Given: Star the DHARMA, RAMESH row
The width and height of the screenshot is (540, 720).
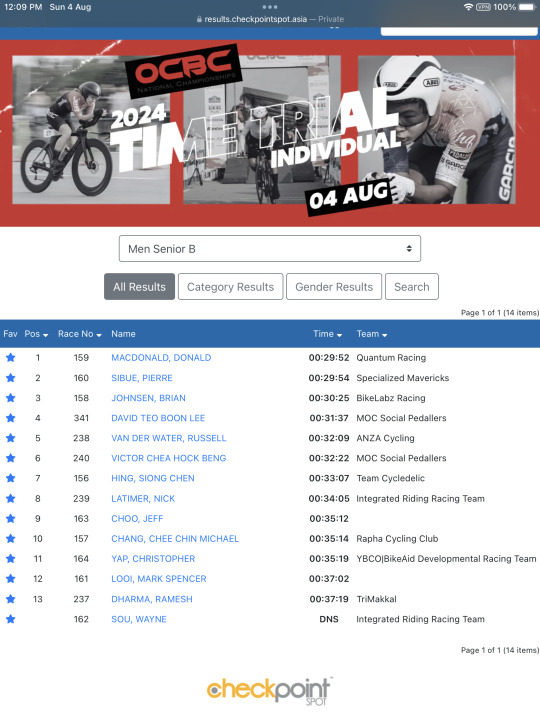Looking at the screenshot, I should click(11, 599).
